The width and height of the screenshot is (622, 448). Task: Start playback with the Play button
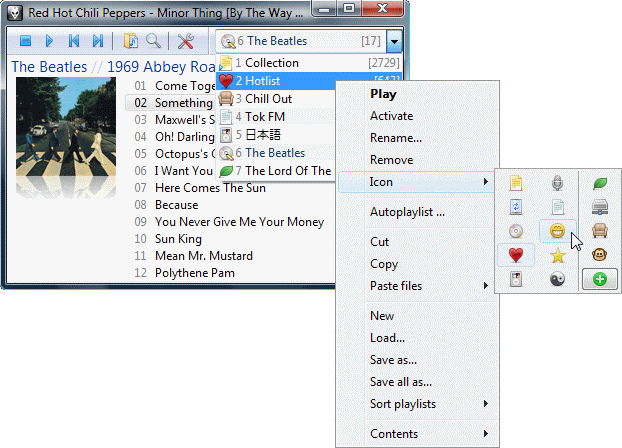[x=49, y=41]
